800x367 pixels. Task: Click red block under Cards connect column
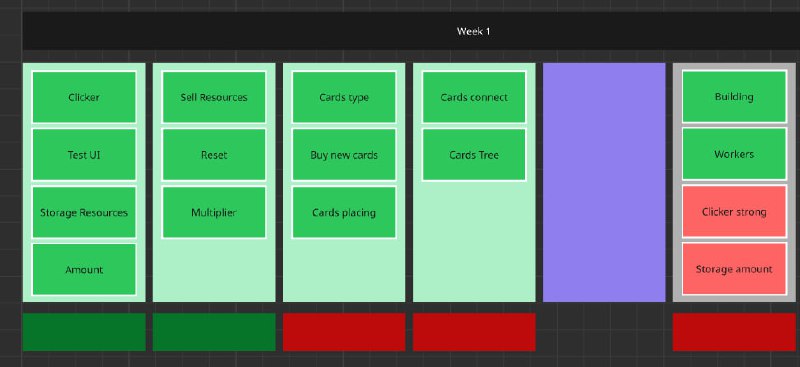[474, 332]
